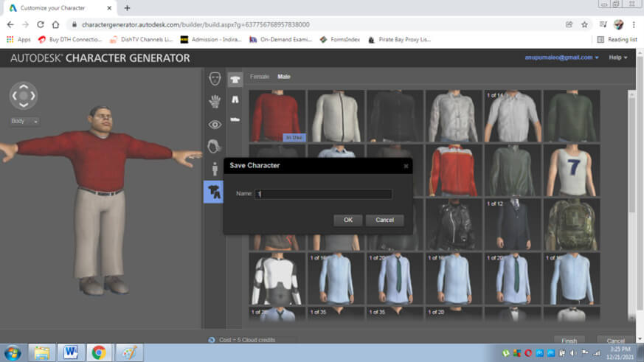
Task: Open Paint from the taskbar
Action: point(129,353)
